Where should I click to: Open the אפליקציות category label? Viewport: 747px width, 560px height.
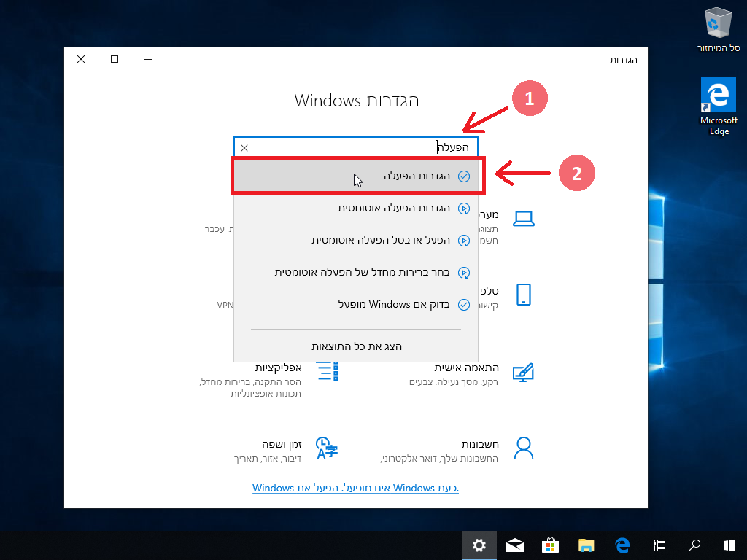point(278,367)
